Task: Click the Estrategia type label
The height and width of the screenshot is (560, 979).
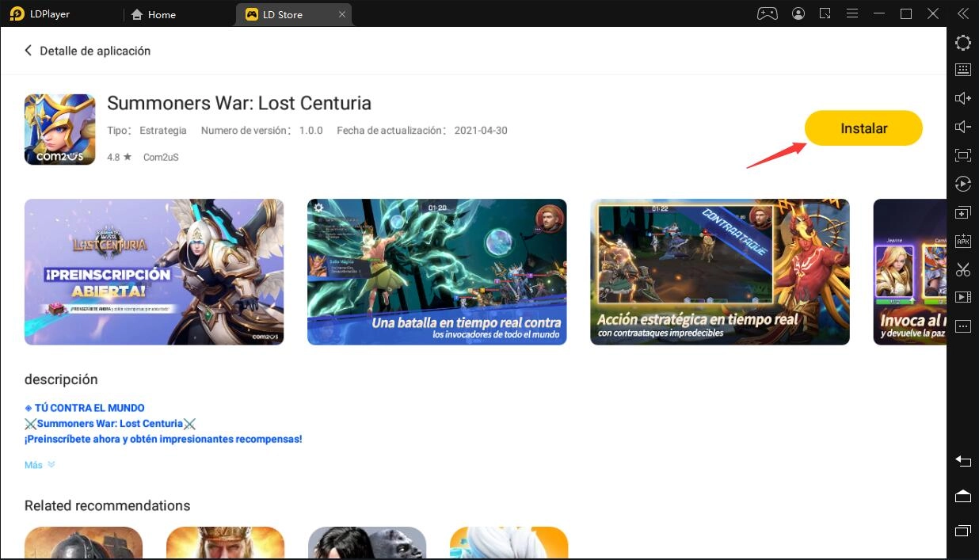Action: [x=163, y=131]
